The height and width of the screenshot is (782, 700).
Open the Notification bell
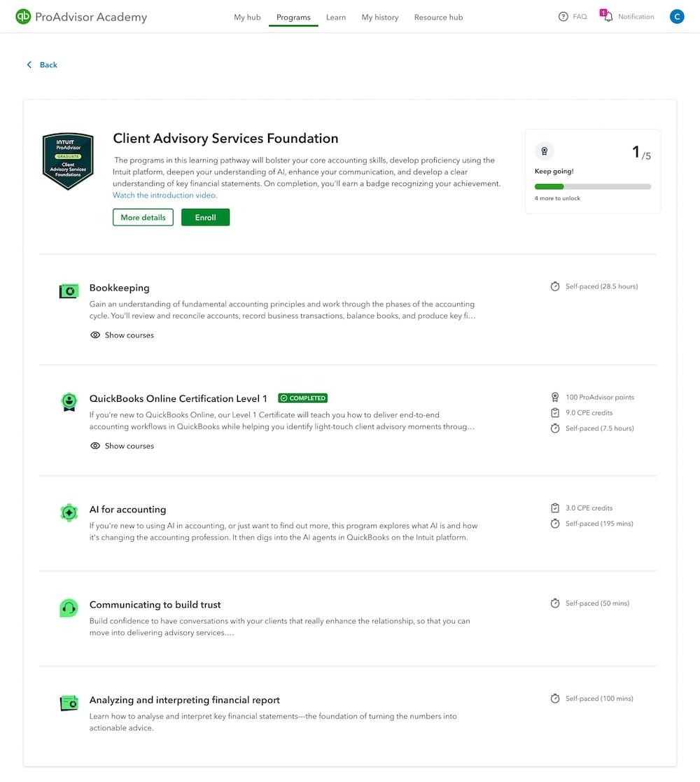pyautogui.click(x=605, y=16)
